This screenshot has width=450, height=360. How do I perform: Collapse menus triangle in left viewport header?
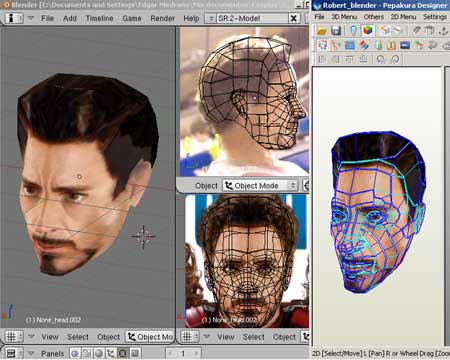coord(31,337)
